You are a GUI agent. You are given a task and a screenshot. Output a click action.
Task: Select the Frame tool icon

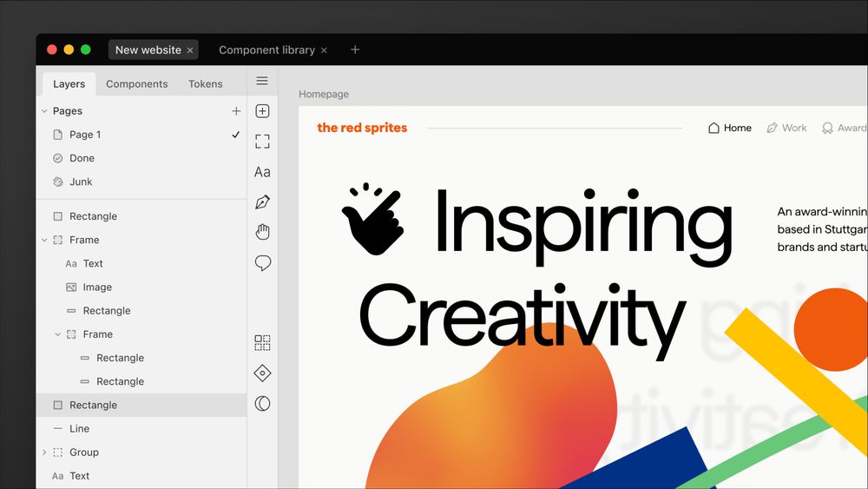click(262, 142)
